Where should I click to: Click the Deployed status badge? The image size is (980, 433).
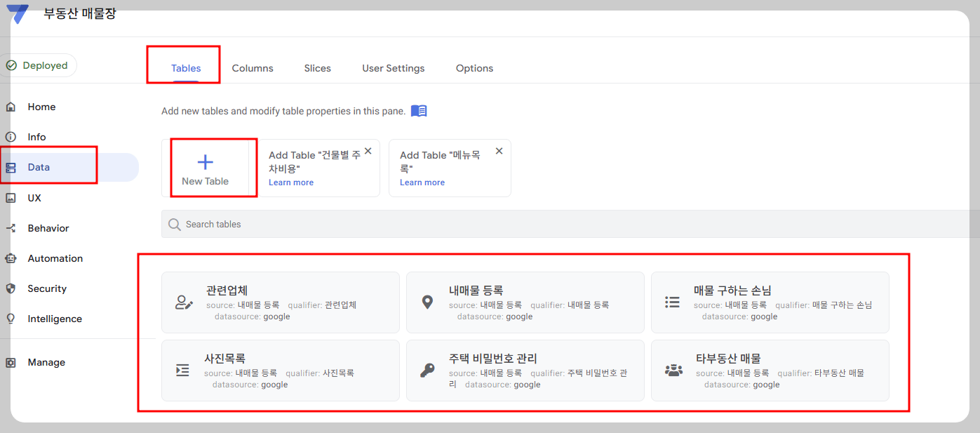coord(39,65)
